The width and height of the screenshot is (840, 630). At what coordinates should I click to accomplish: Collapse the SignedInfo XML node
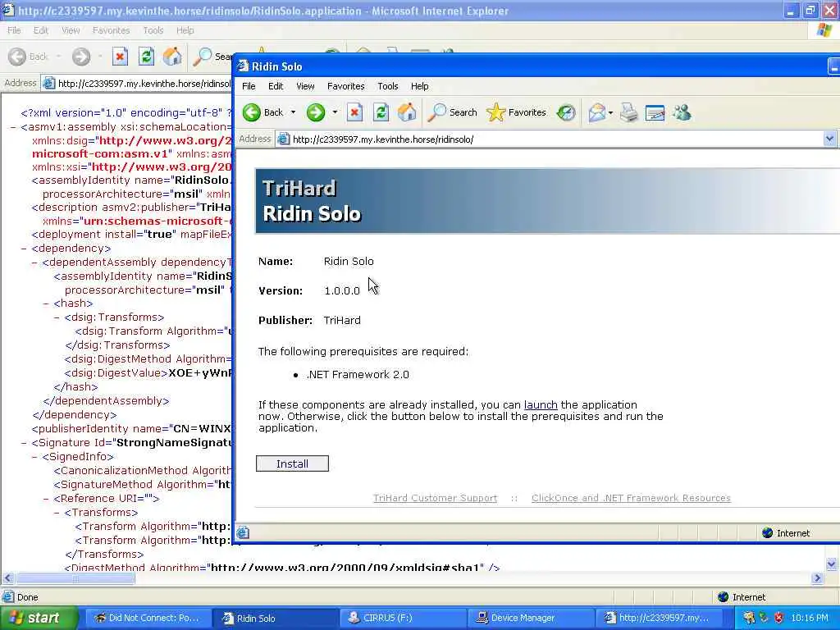point(34,457)
